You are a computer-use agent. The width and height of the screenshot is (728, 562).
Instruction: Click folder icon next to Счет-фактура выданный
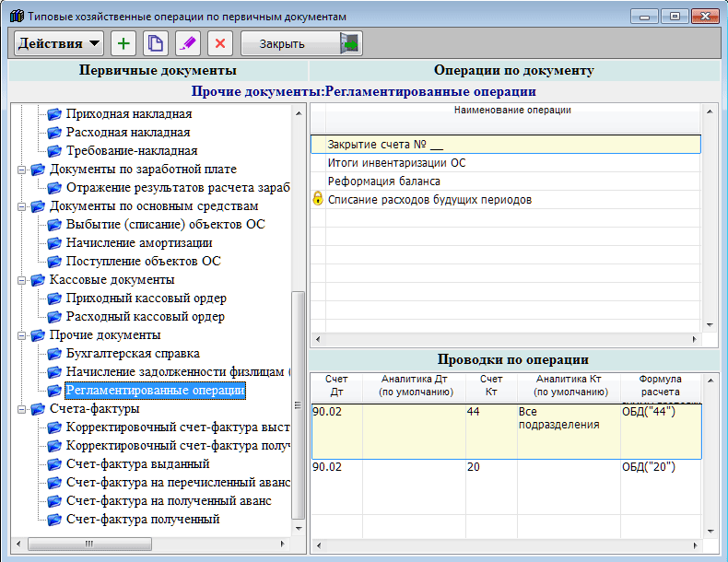pos(54,463)
